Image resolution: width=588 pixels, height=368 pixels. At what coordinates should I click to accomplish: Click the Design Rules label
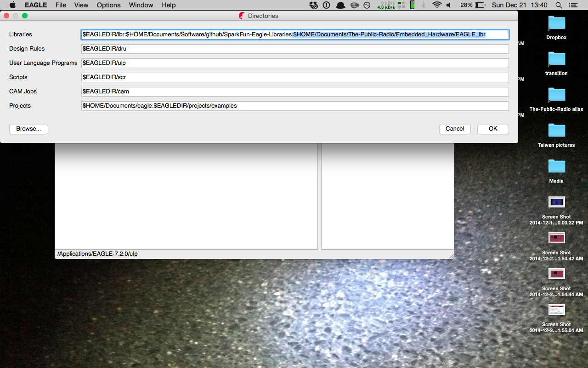click(27, 49)
